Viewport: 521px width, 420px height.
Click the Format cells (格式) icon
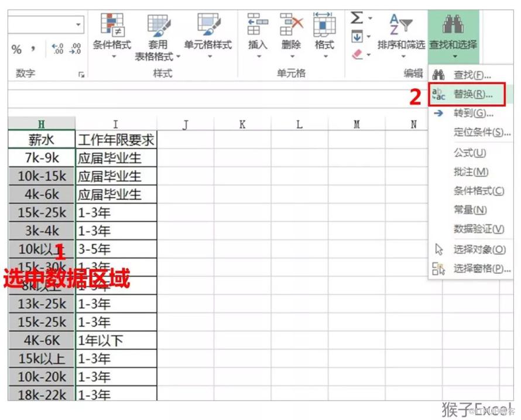(324, 24)
